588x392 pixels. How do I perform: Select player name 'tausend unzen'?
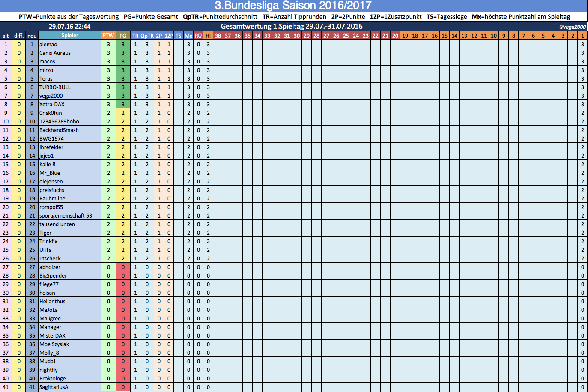coord(57,224)
